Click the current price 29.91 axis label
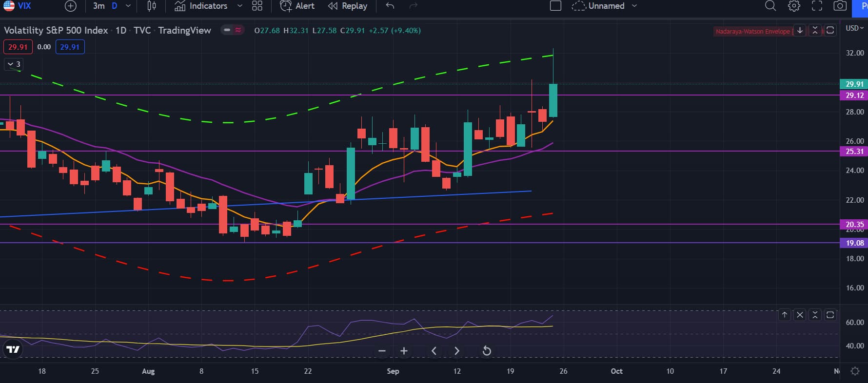This screenshot has height=383, width=868. (x=854, y=84)
